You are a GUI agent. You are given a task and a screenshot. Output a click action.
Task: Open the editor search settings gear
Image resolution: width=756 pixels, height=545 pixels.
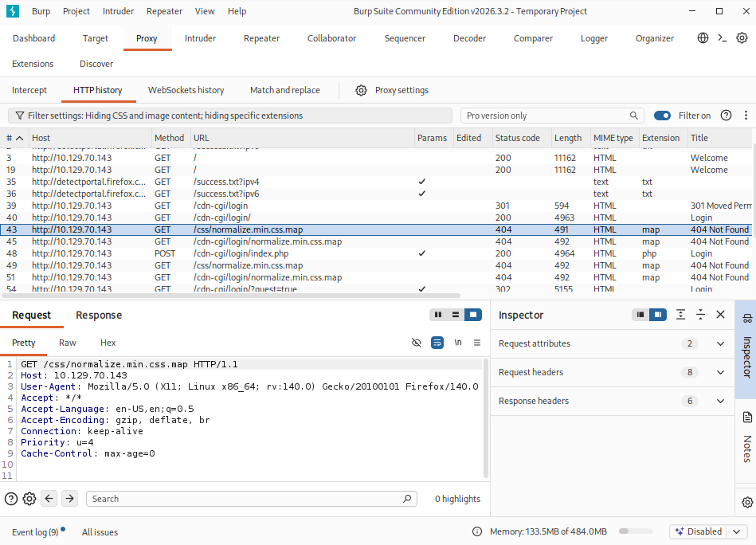(x=29, y=499)
